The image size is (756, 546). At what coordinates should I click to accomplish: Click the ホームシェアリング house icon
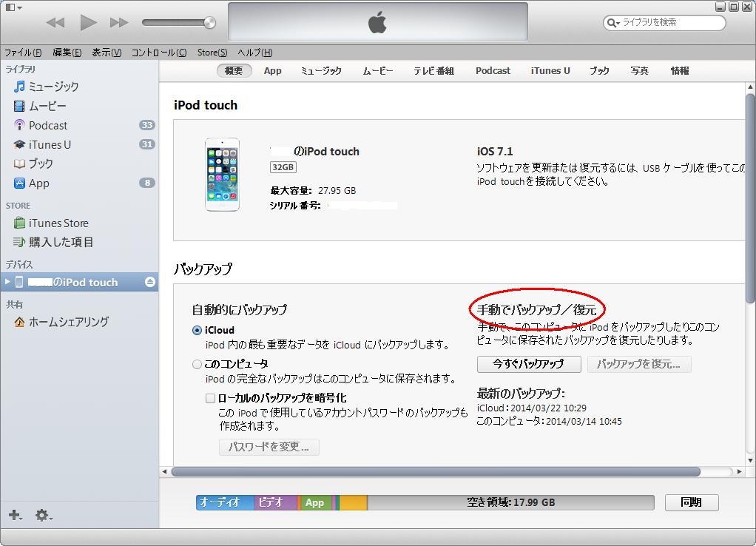click(x=19, y=322)
